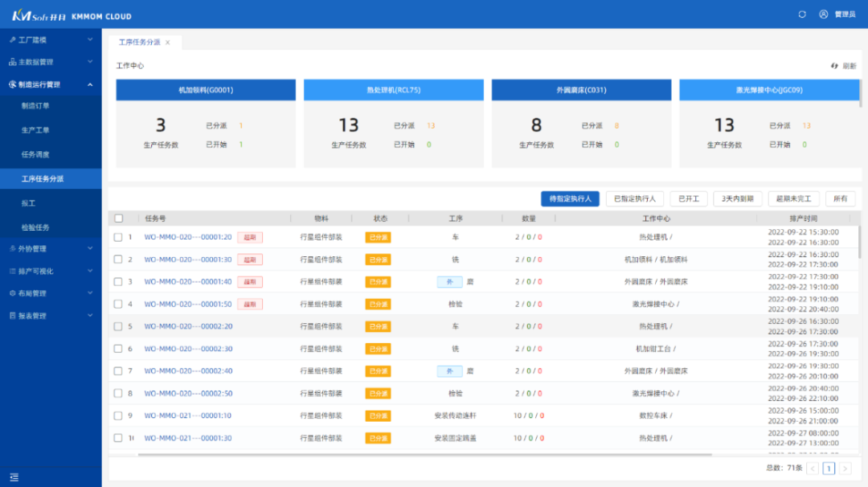Viewport: 868px width, 487px height.
Task: Click the 工厂建模 wrench icon in sidebar
Action: pos(12,39)
